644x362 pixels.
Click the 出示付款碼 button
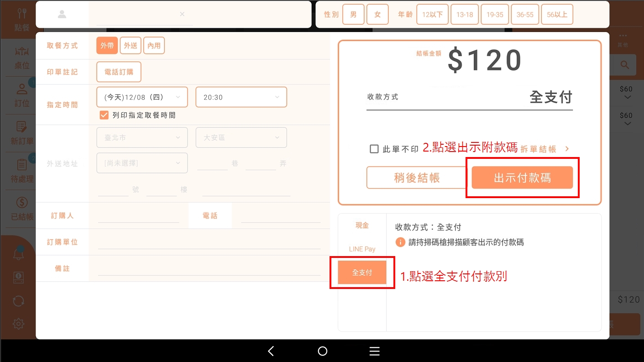point(522,178)
